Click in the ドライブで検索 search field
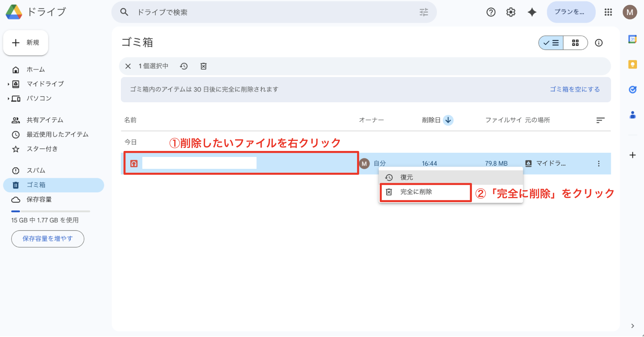 (x=273, y=12)
